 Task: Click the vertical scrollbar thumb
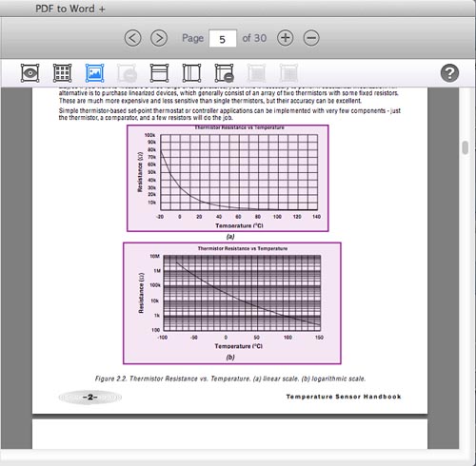(x=466, y=147)
